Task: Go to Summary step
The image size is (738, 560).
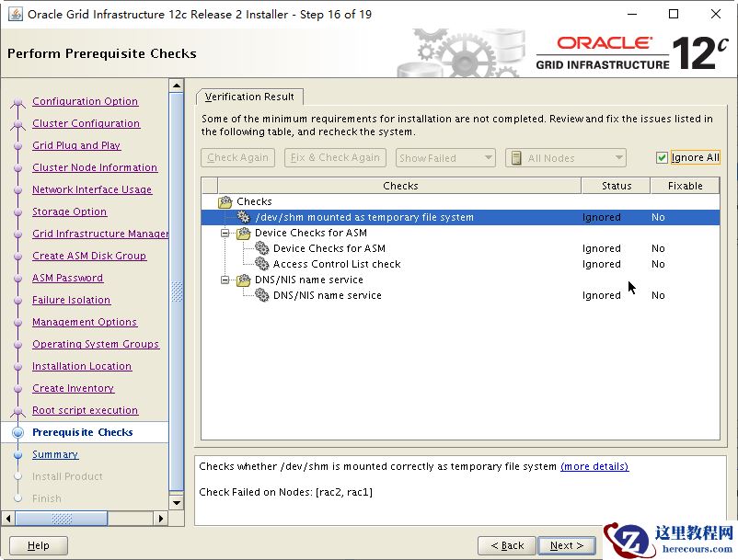Action: (55, 454)
